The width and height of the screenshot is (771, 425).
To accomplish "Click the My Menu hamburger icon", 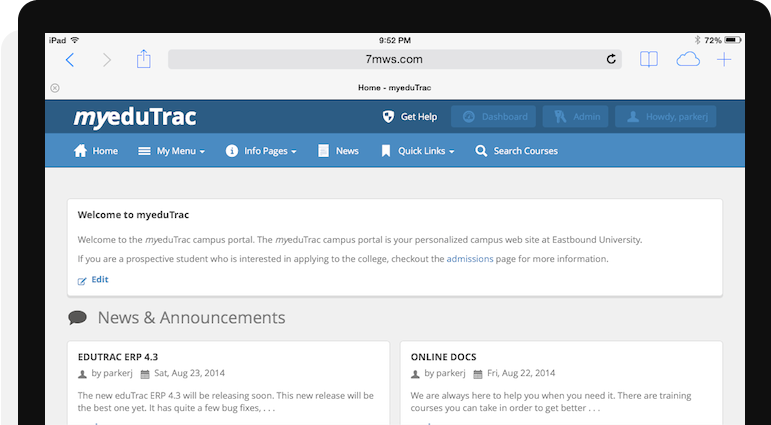I will (144, 151).
